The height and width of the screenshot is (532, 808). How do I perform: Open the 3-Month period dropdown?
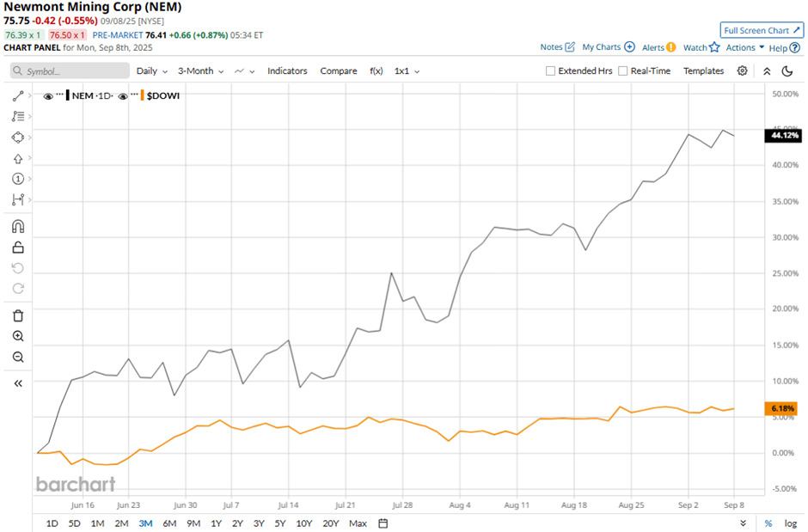200,71
